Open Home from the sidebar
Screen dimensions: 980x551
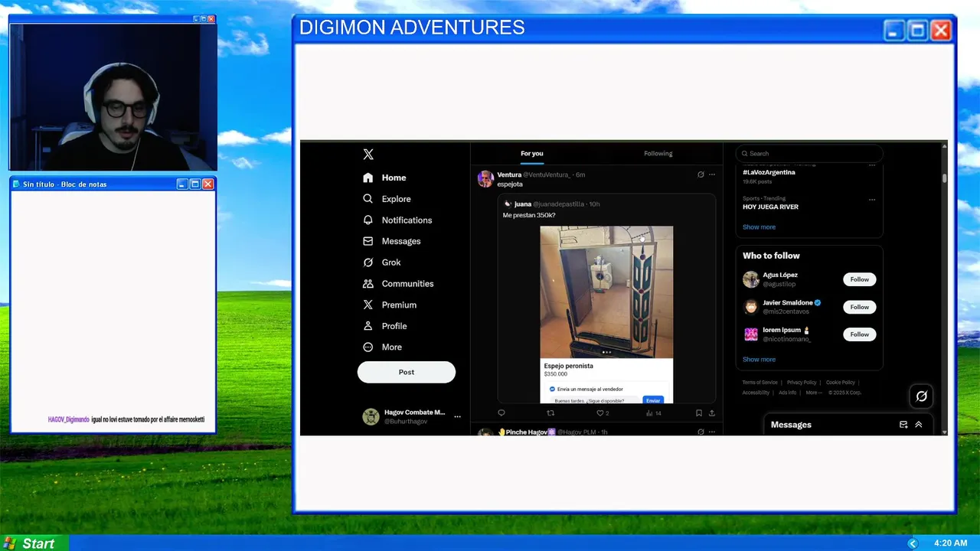pyautogui.click(x=385, y=178)
